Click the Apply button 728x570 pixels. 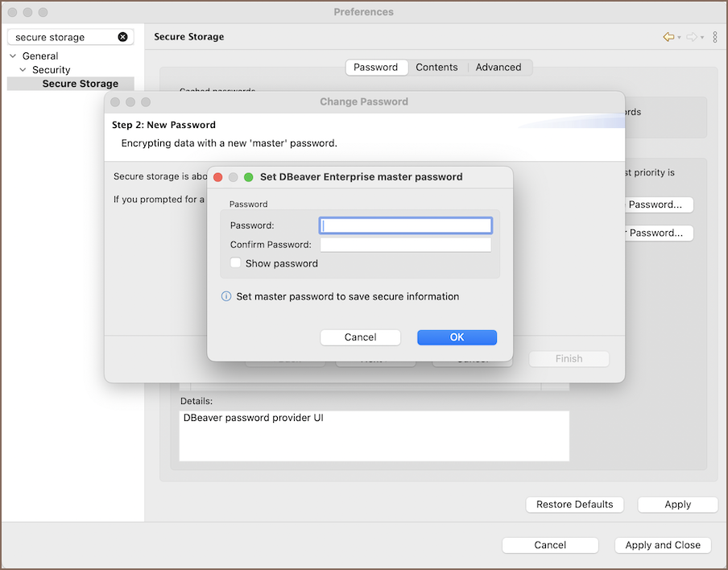coord(677,505)
